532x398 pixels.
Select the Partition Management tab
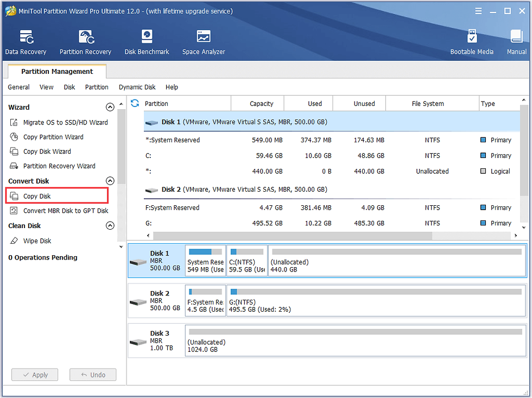pyautogui.click(x=57, y=71)
